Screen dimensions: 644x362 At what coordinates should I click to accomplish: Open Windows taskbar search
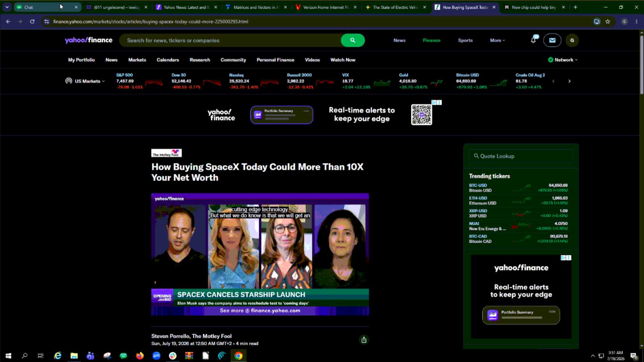click(x=24, y=356)
